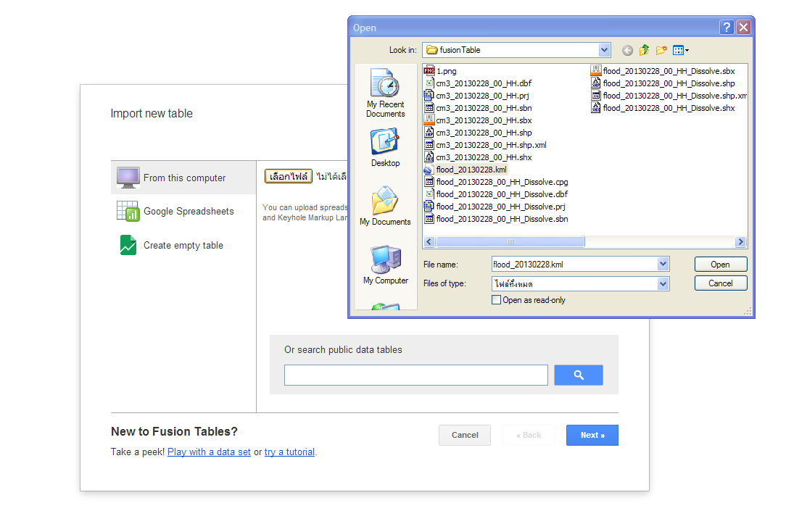Open the try a tutorial link
The height and width of the screenshot is (532, 786).
290,452
